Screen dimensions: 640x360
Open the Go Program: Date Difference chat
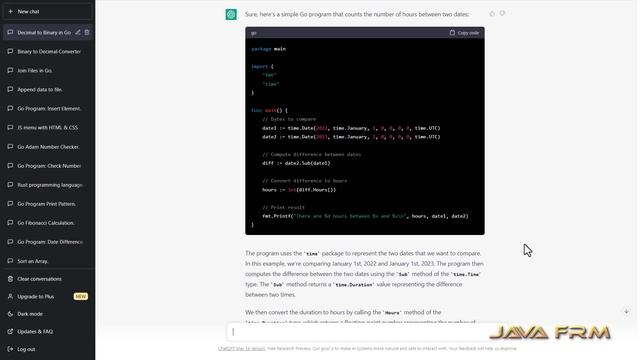coord(47,242)
